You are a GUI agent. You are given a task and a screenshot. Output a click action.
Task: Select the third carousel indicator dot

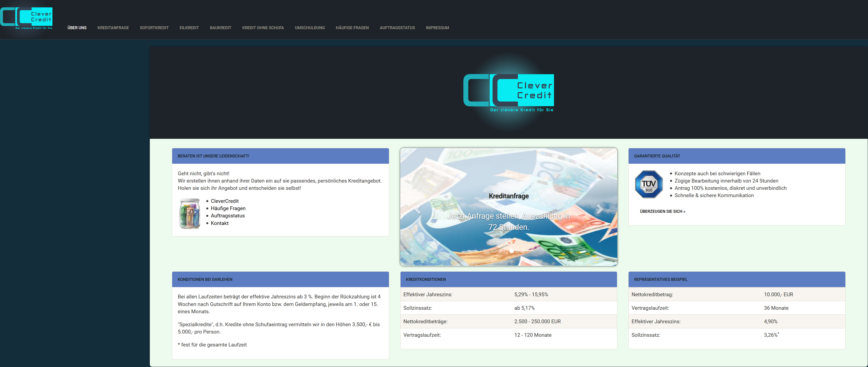tap(506, 251)
